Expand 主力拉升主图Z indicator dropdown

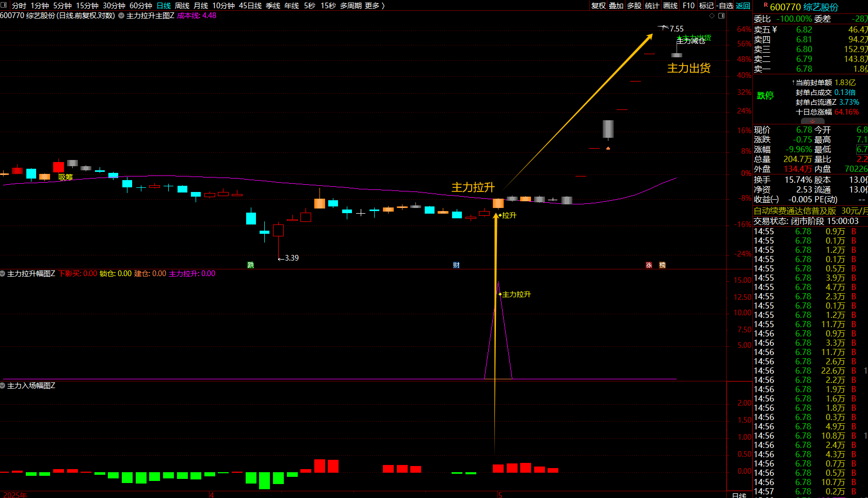121,15
